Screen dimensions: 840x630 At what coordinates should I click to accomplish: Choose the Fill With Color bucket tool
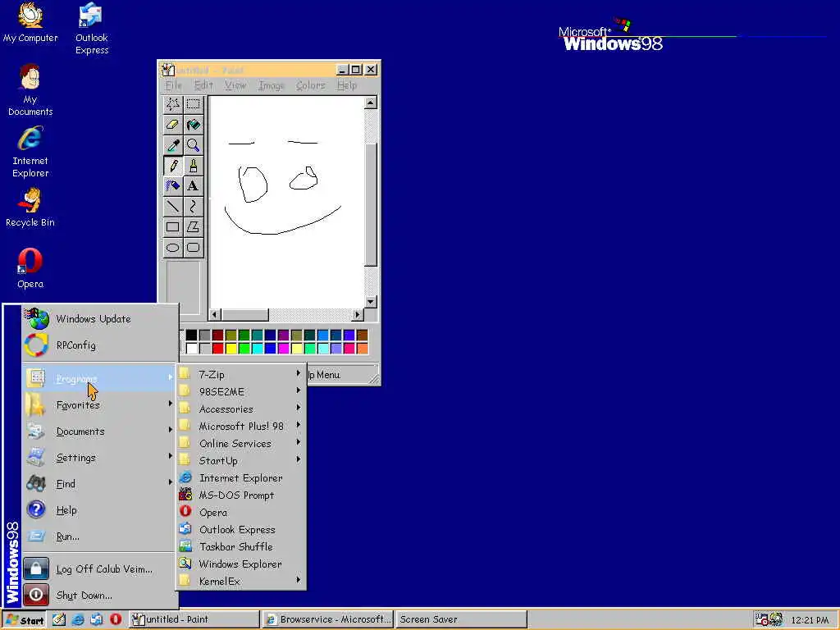click(193, 125)
